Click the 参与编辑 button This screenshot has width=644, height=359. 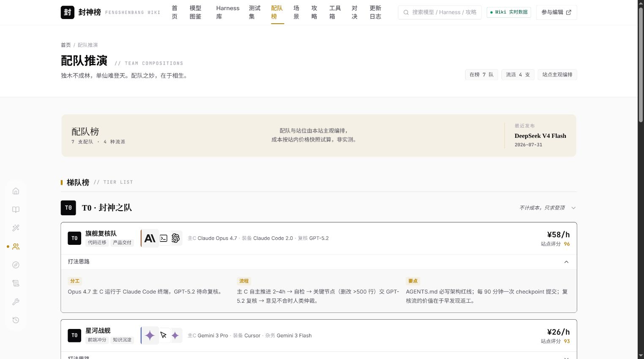pyautogui.click(x=556, y=12)
